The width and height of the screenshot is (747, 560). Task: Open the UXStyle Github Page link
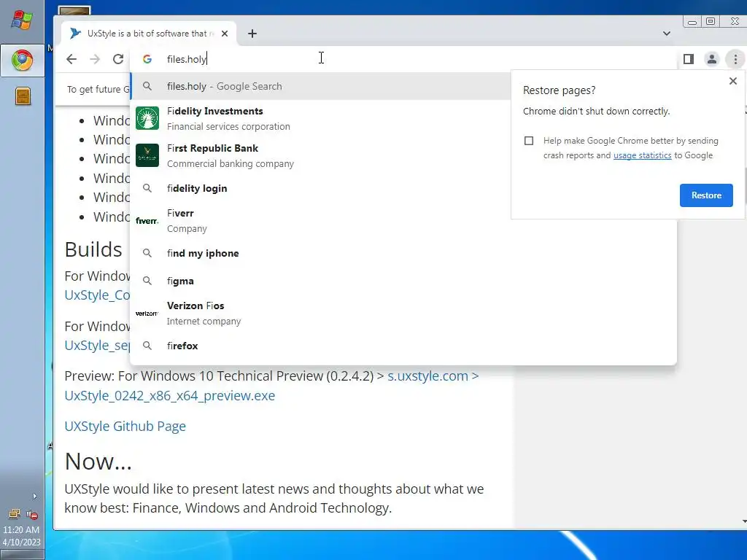[125, 426]
